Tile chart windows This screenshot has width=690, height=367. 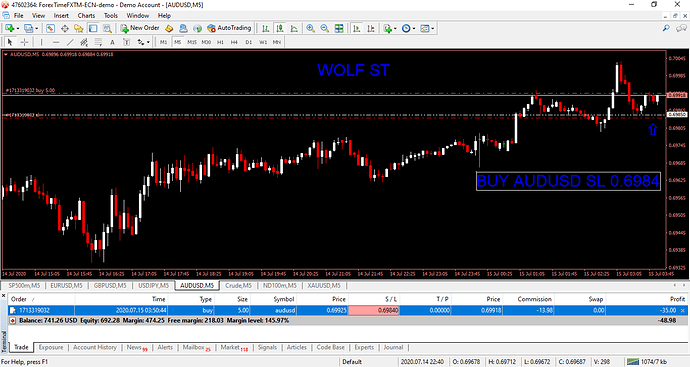point(339,29)
